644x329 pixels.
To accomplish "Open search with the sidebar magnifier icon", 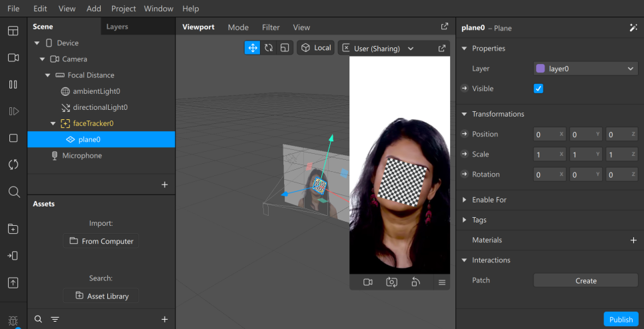I will tap(13, 192).
